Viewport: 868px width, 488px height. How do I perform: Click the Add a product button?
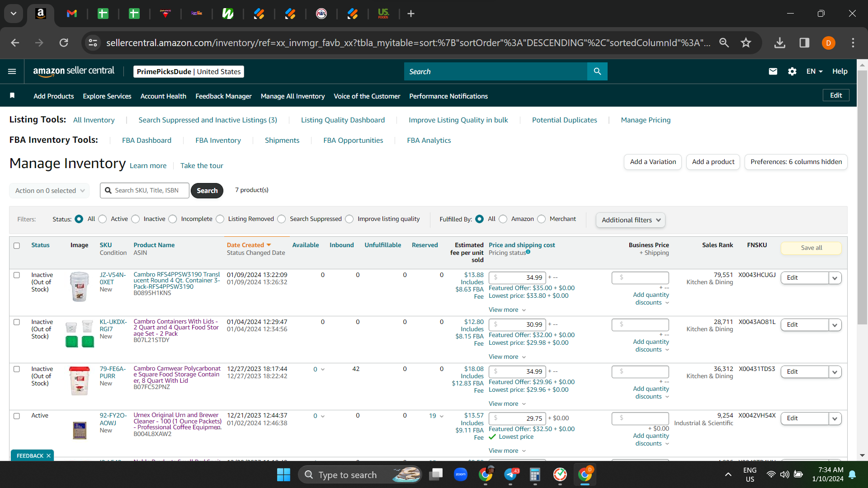713,162
